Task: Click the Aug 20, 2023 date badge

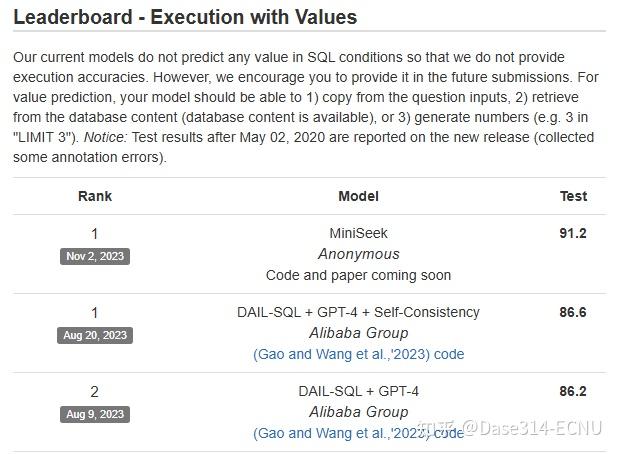Action: (95, 335)
